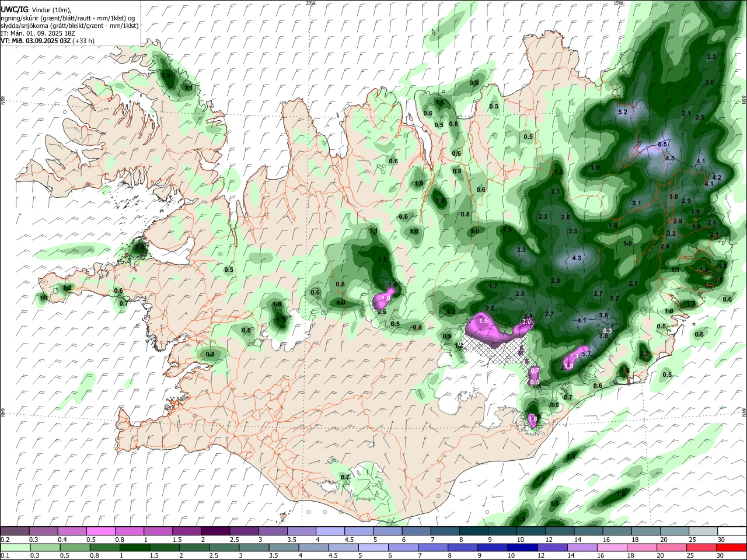Click the 4.3 value on the map
The height and width of the screenshot is (560, 747).
(577, 258)
